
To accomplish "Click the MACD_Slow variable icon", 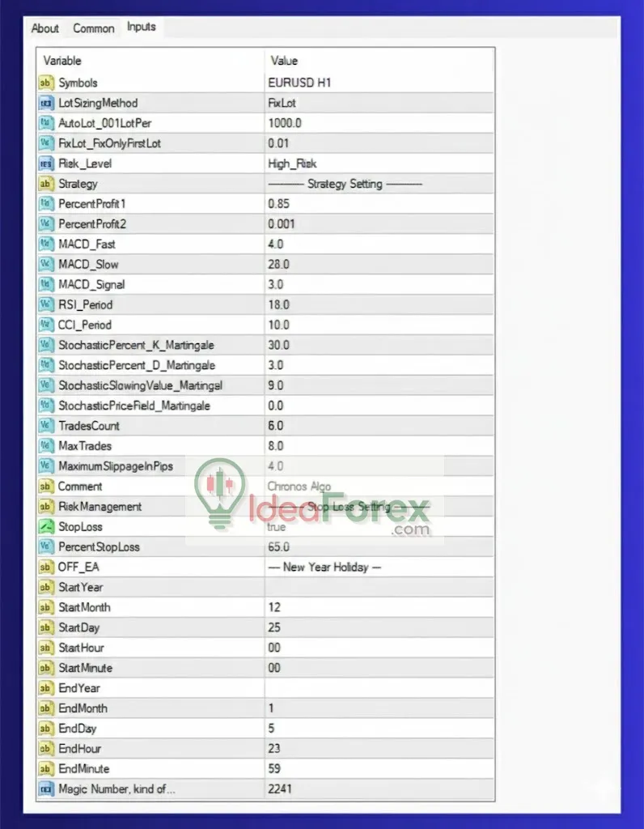I will 46,265.
